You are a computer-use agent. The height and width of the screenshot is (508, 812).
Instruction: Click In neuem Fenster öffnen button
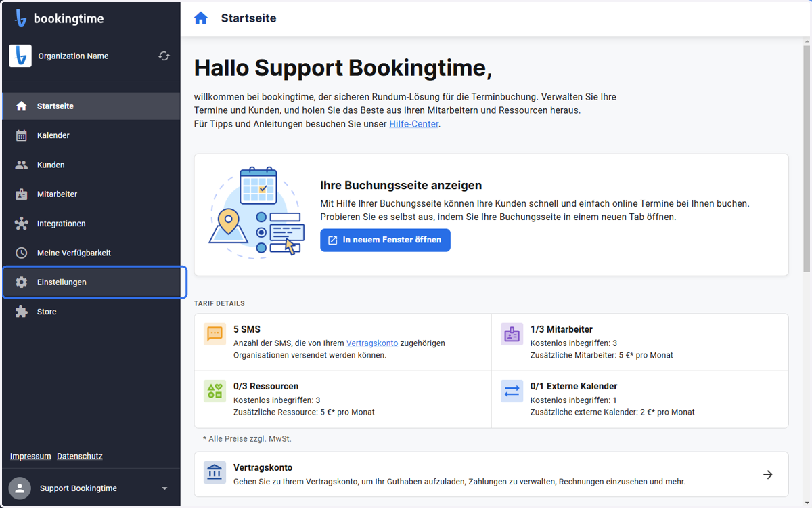click(385, 240)
